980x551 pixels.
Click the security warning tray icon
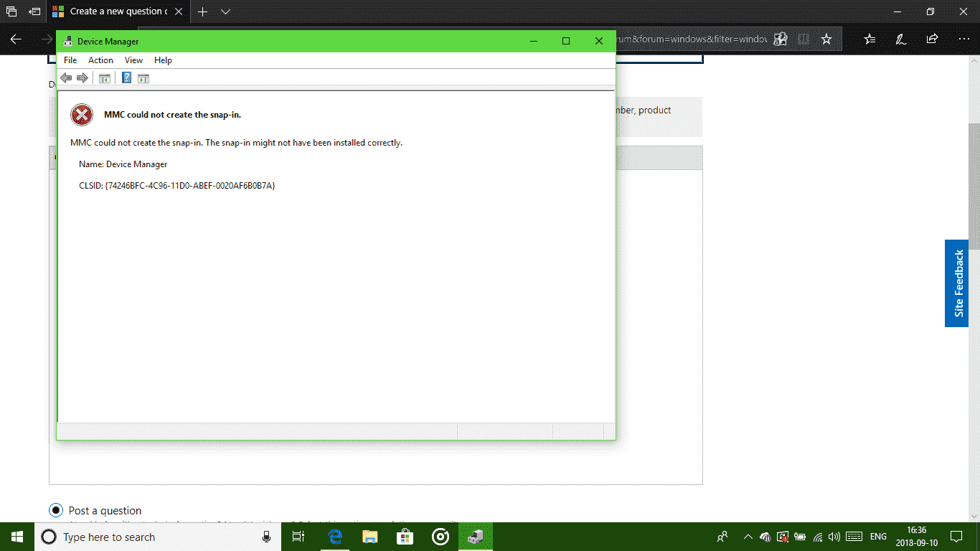[783, 537]
